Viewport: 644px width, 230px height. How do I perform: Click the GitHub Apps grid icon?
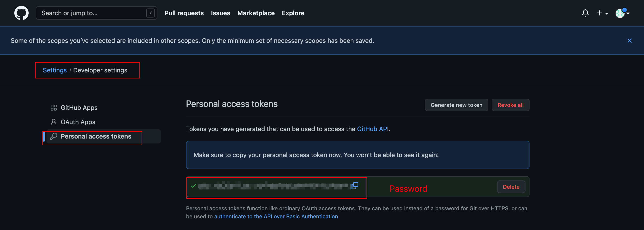click(x=53, y=108)
